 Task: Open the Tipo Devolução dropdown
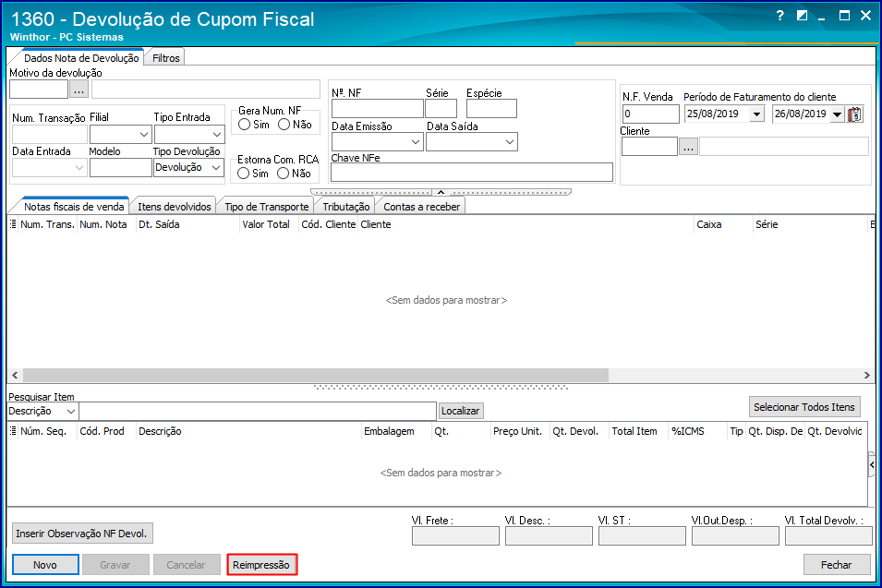tap(216, 167)
